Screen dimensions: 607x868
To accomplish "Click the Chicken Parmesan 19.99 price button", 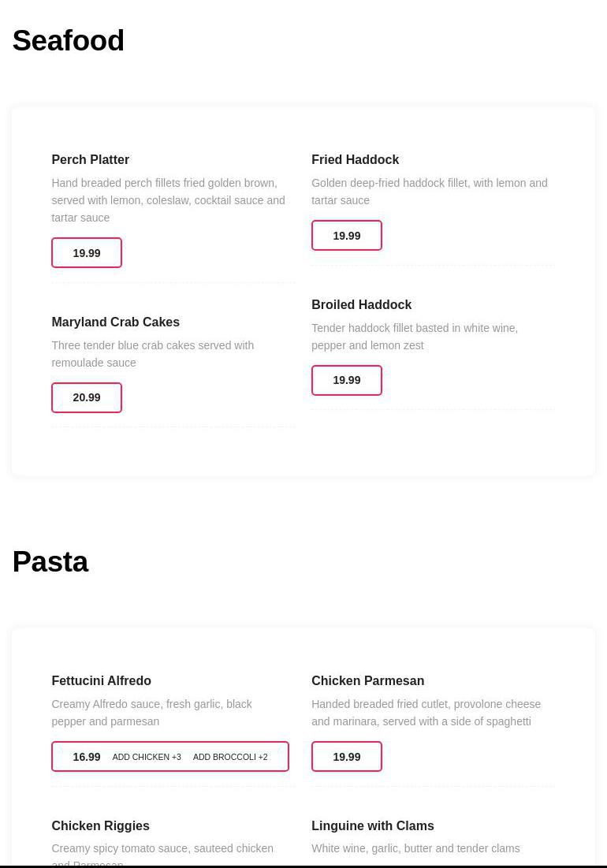I will coord(347,757).
